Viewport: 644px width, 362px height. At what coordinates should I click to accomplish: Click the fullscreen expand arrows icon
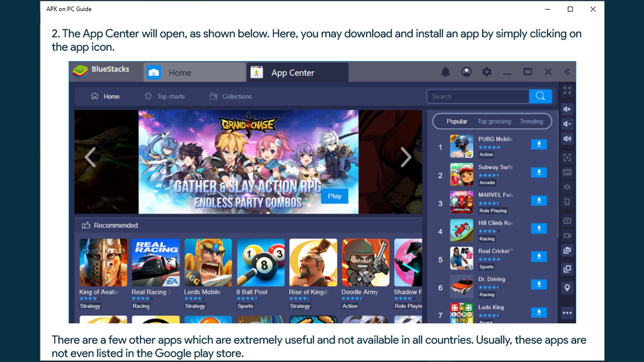coord(567,90)
